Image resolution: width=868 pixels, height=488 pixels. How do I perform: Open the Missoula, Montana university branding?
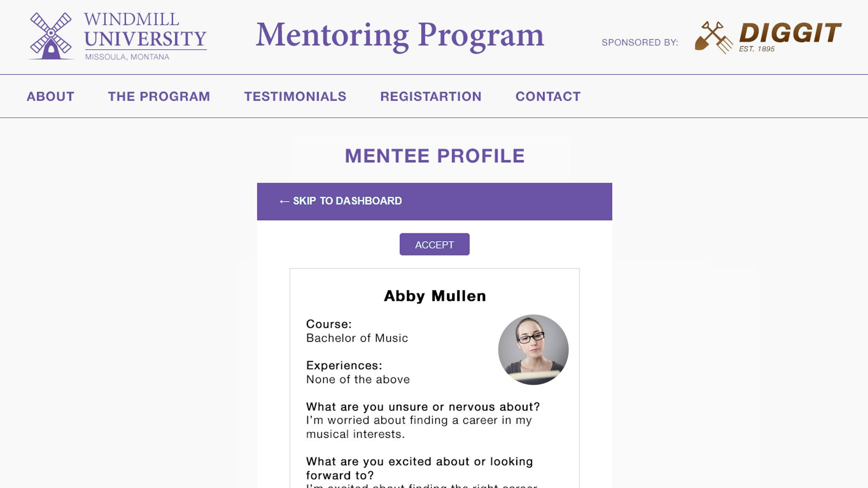127,57
